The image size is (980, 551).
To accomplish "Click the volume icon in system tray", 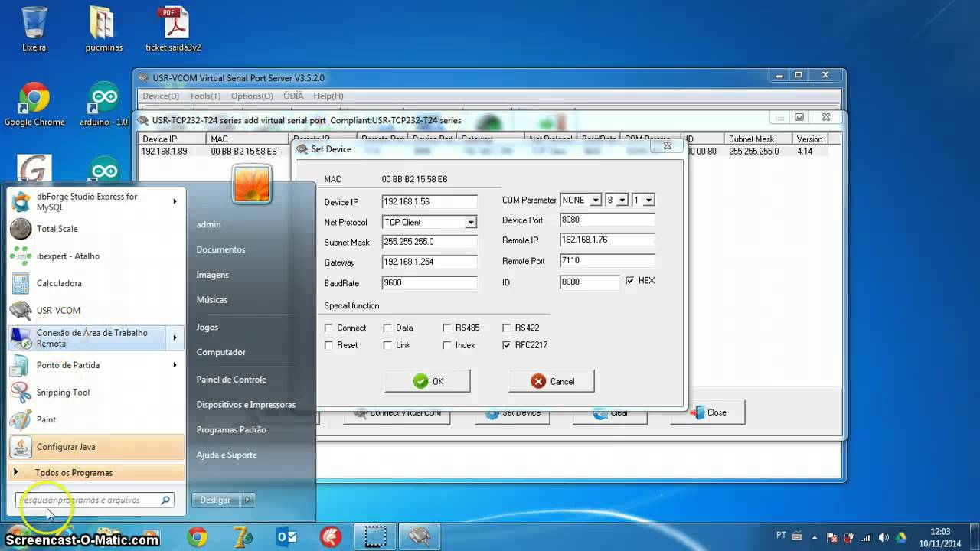I will click(884, 538).
